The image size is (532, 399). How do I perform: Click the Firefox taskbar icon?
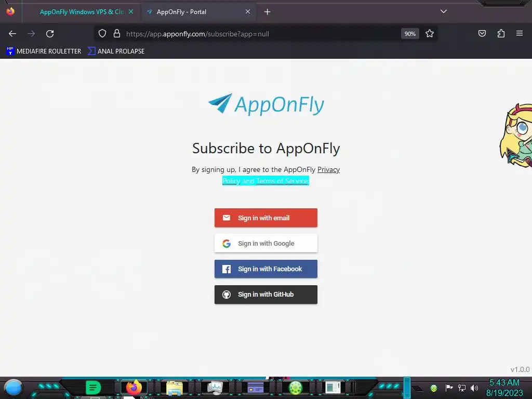[x=134, y=388]
